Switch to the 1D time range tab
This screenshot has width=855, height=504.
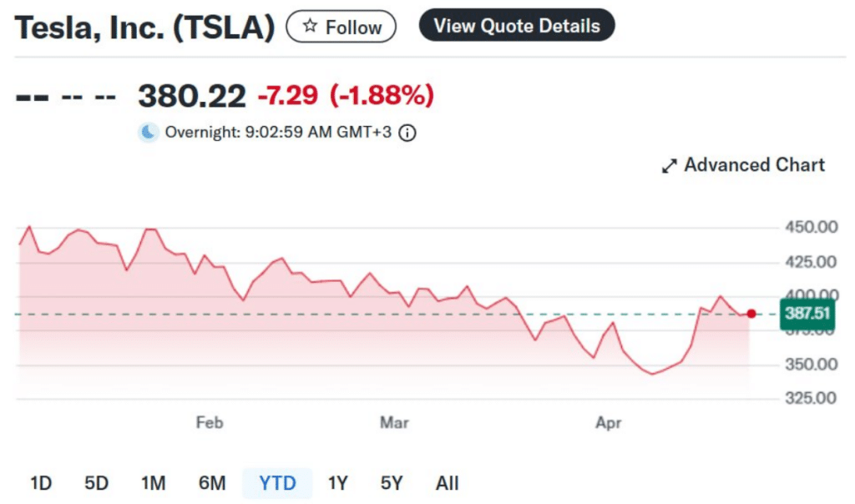tap(40, 482)
